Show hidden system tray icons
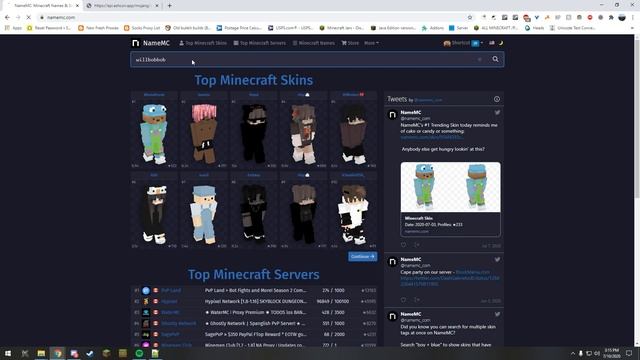 coord(572,353)
